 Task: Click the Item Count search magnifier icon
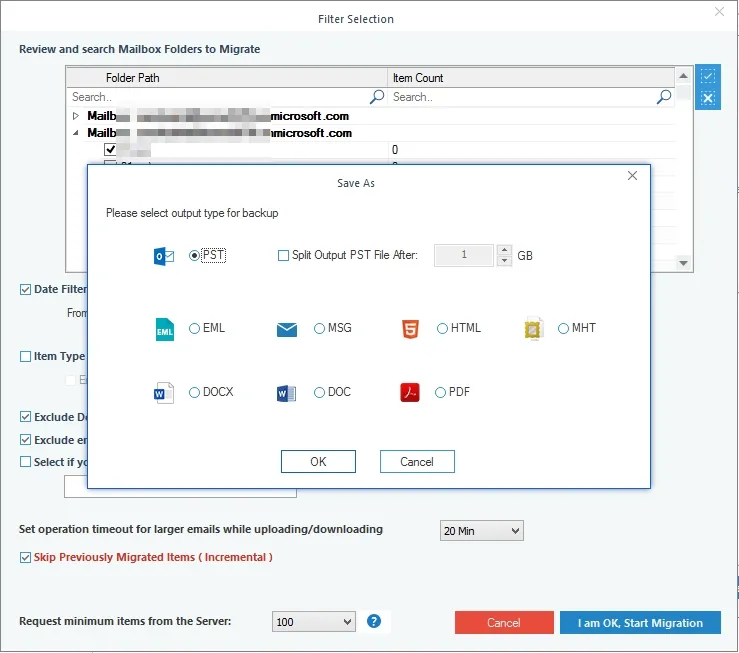(664, 97)
